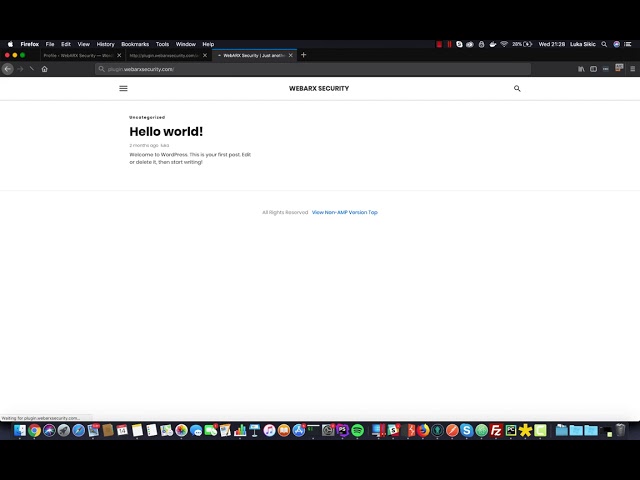
Task: Open the View menu
Action: (84, 44)
